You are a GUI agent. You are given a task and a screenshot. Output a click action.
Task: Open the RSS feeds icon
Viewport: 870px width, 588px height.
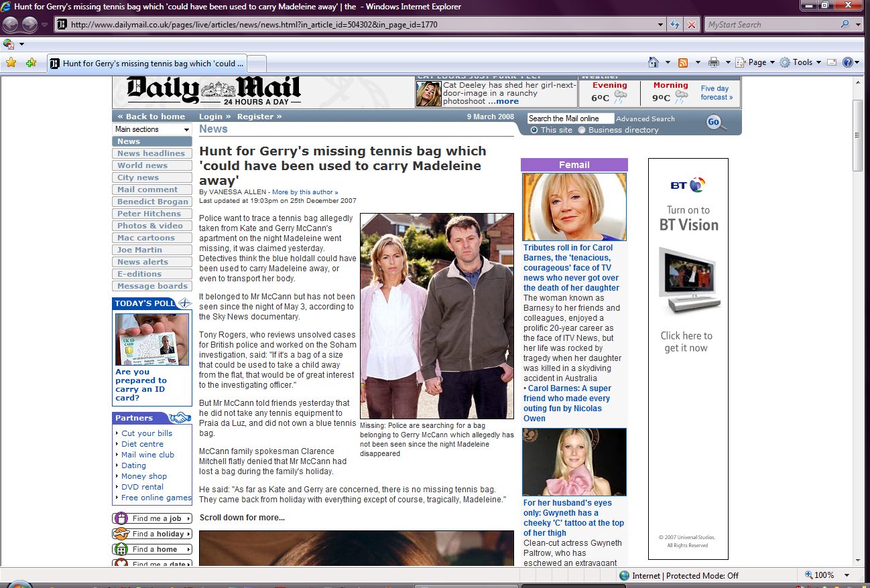click(x=683, y=62)
